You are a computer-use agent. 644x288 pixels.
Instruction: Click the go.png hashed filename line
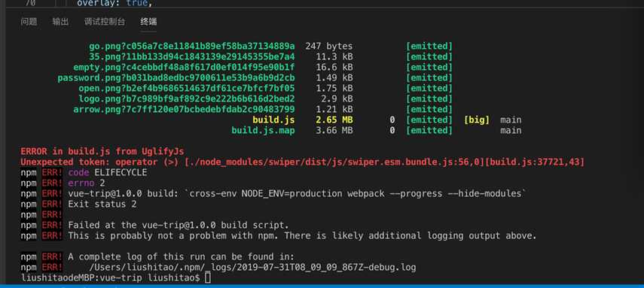[x=192, y=46]
